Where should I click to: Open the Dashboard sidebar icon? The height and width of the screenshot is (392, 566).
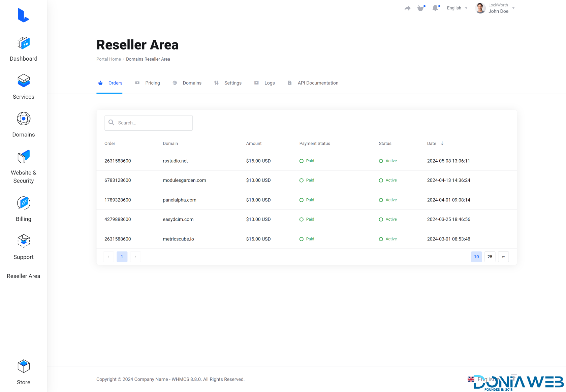coord(24,43)
